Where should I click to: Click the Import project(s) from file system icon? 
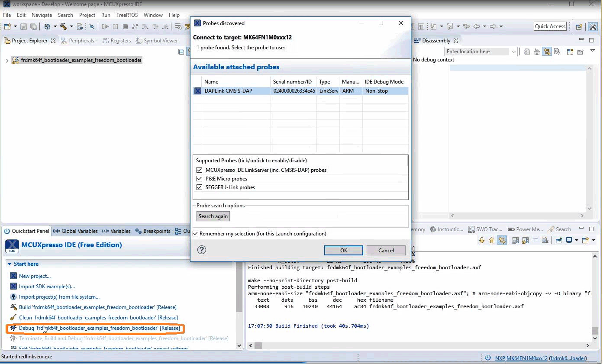click(x=13, y=296)
